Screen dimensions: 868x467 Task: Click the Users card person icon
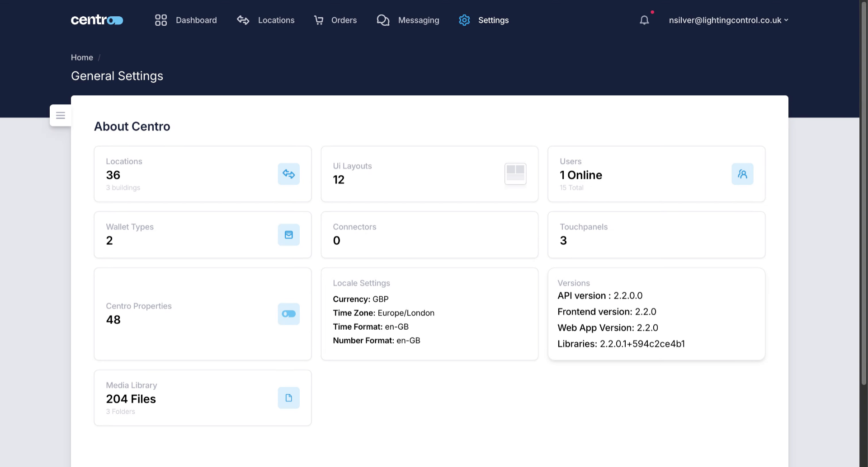(742, 173)
